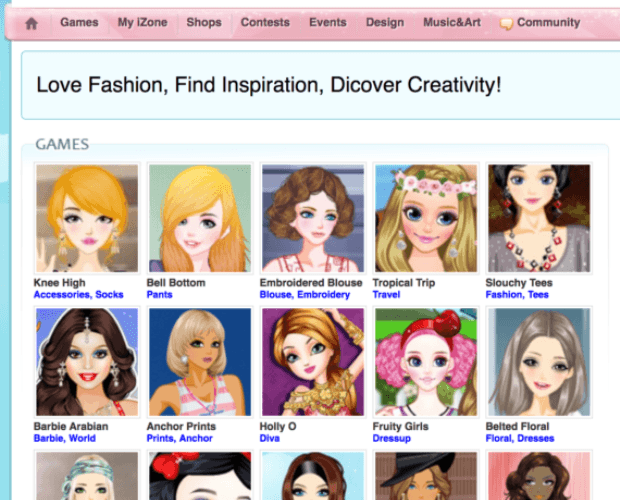The height and width of the screenshot is (500, 620).
Task: Open the Events menu item
Action: click(x=328, y=23)
